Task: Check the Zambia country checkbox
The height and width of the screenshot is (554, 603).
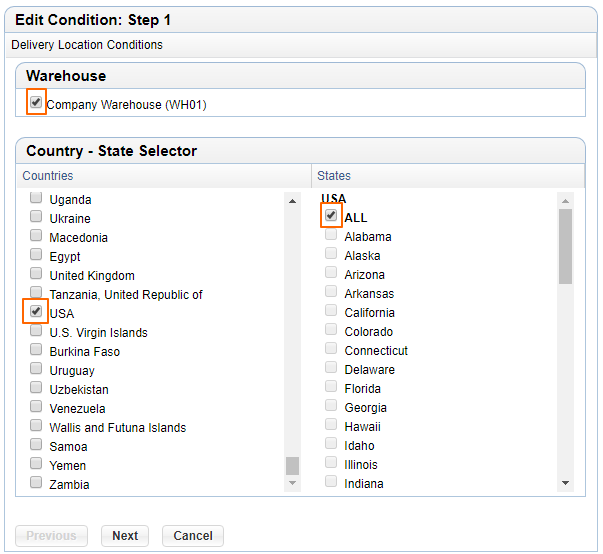Action: tap(36, 482)
